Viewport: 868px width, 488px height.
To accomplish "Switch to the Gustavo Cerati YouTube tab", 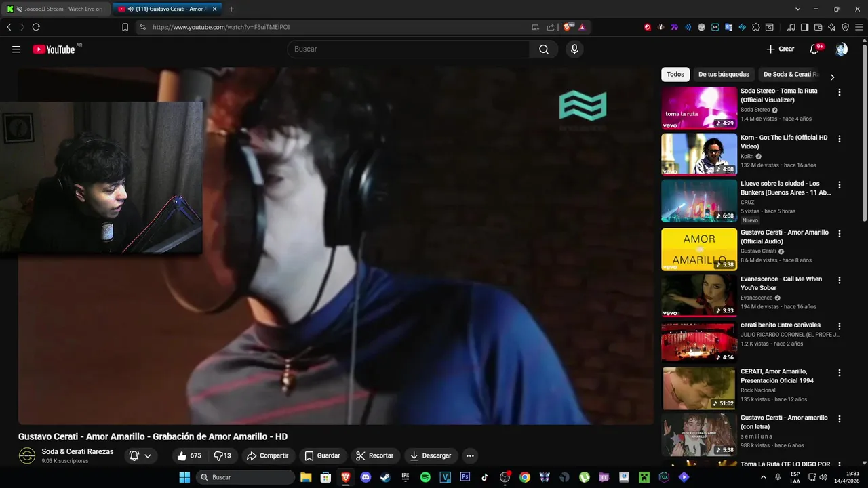I will coord(166,9).
